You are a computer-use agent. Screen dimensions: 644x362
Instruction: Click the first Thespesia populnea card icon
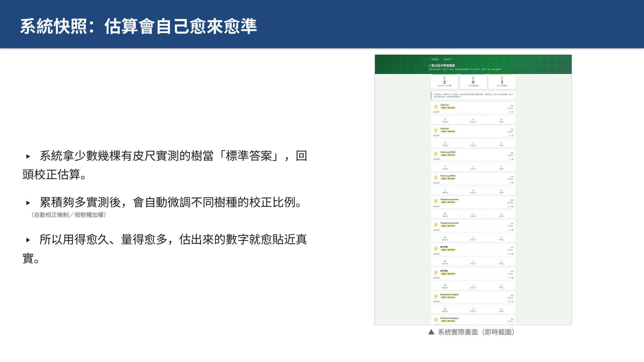[x=436, y=201]
